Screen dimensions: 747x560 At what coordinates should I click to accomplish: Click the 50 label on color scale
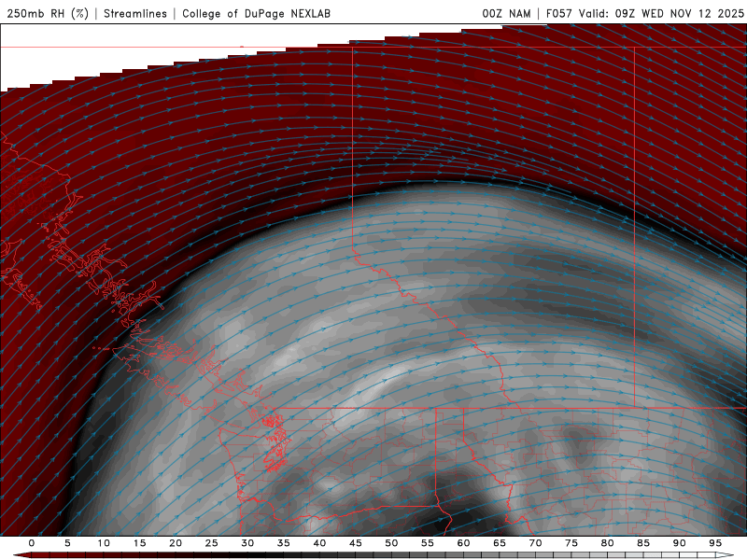(391, 543)
